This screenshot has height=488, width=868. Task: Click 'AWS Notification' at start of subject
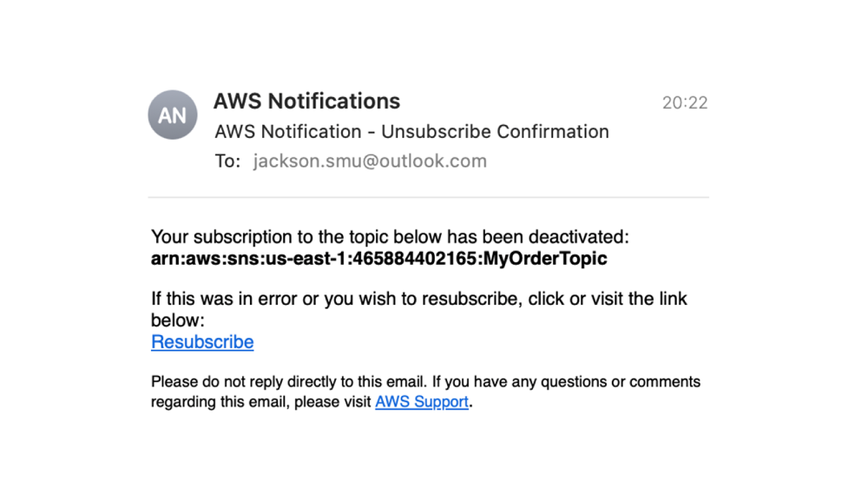[287, 132]
